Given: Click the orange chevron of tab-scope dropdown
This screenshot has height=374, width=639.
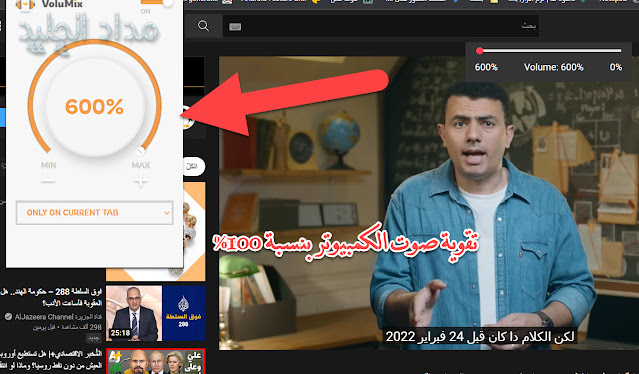Looking at the screenshot, I should 166,213.
